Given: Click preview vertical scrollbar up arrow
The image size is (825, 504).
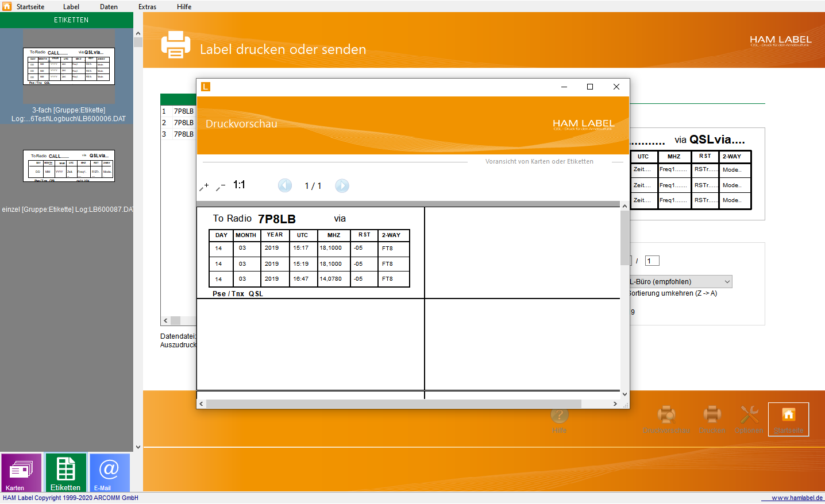Looking at the screenshot, I should [x=624, y=206].
